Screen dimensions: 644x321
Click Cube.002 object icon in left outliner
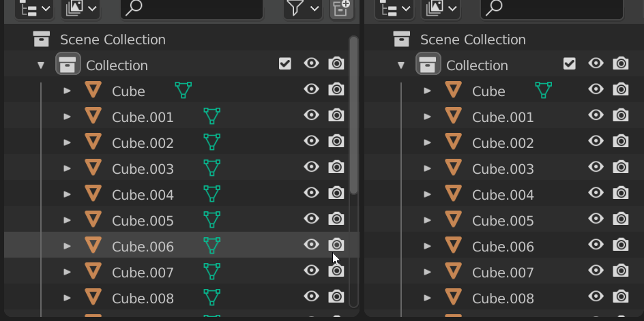click(x=93, y=141)
